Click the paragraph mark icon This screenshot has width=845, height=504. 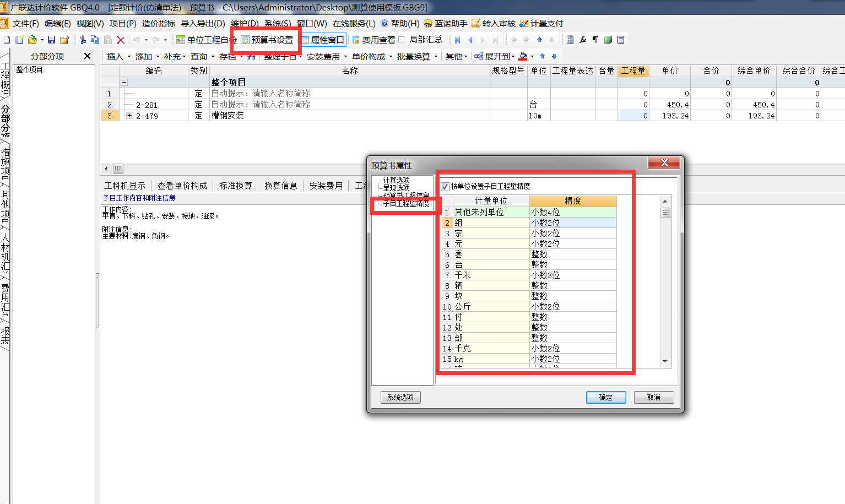point(595,40)
